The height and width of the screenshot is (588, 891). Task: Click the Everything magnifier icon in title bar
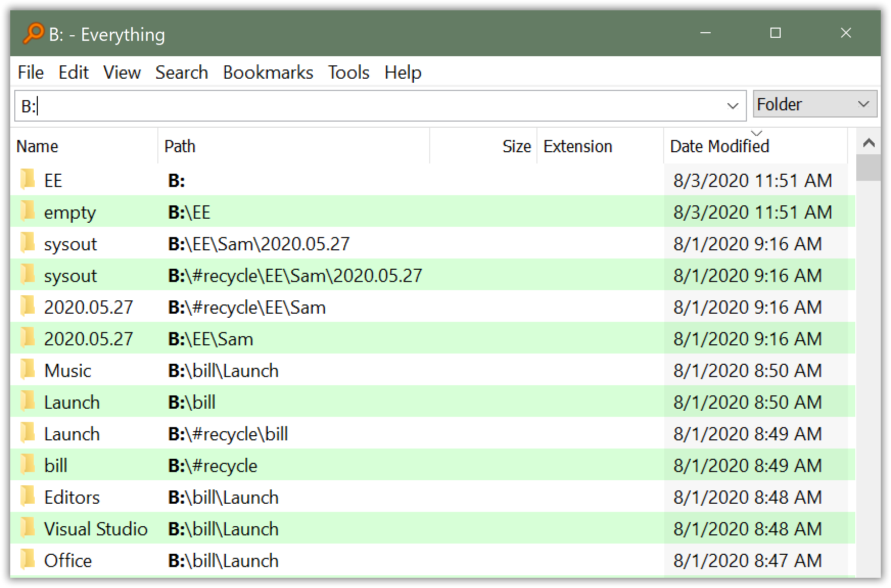point(34,34)
